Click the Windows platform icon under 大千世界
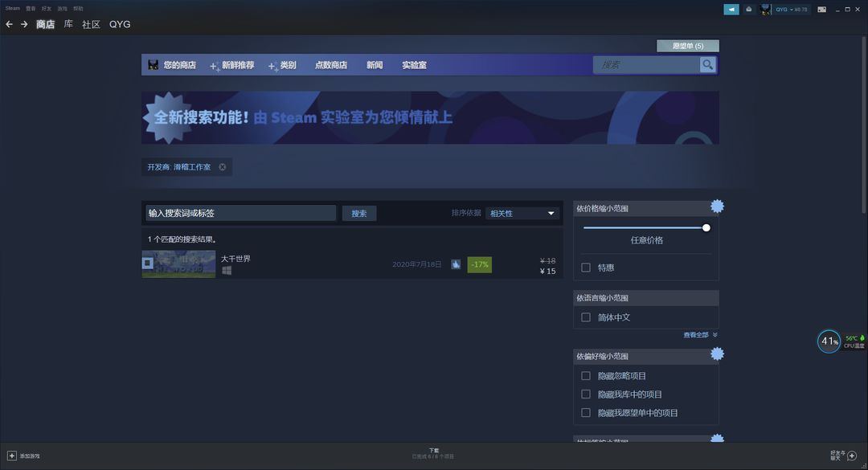 click(x=227, y=271)
